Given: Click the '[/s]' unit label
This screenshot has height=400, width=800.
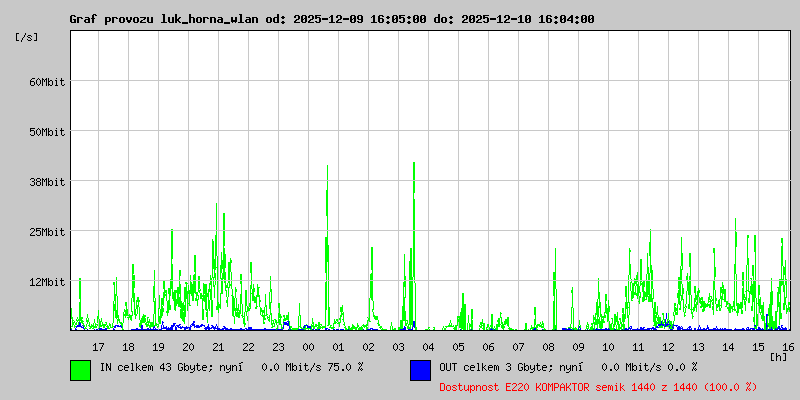Looking at the screenshot, I should pos(27,36).
